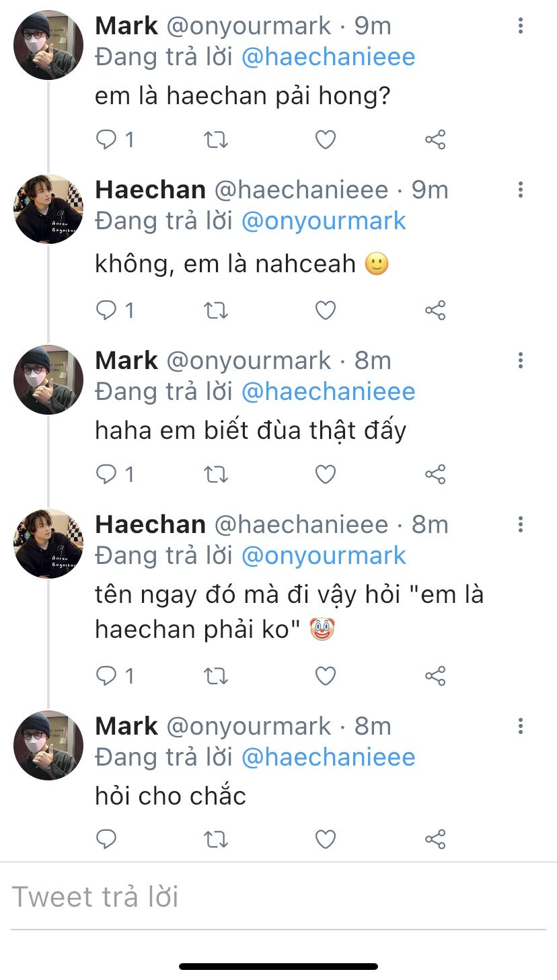Viewport: 557px width, 980px height.
Task: Like the tweet 'em là haechan pải hong?'
Action: click(x=326, y=140)
